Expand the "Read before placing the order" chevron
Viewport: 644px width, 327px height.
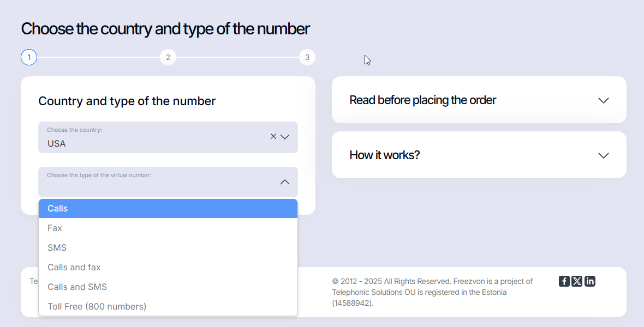pyautogui.click(x=603, y=100)
